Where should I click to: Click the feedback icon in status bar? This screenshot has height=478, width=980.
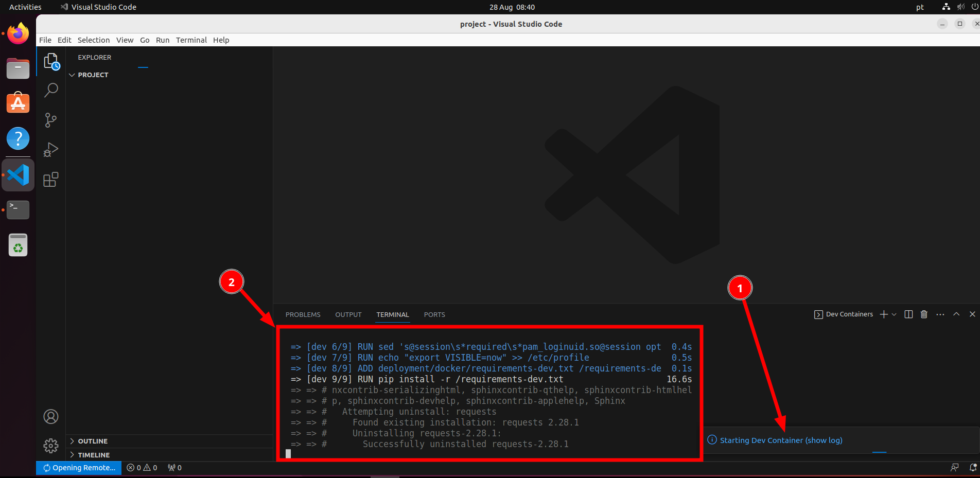click(954, 468)
